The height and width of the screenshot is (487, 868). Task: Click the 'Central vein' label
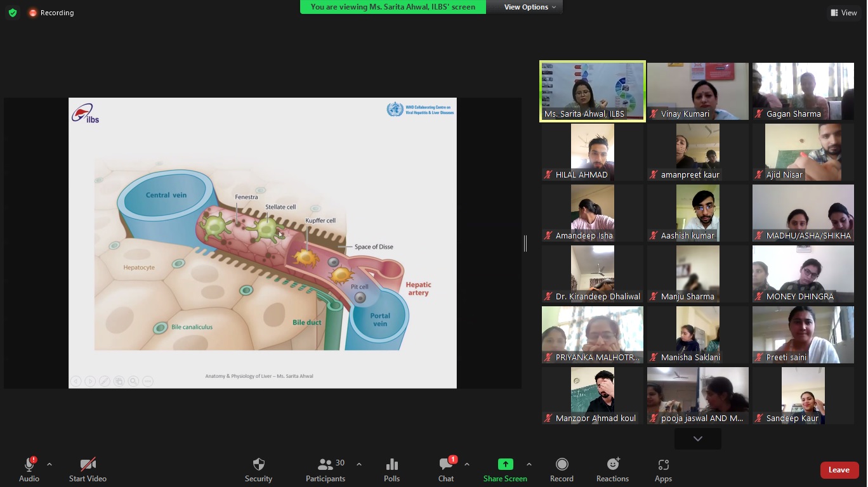point(166,195)
